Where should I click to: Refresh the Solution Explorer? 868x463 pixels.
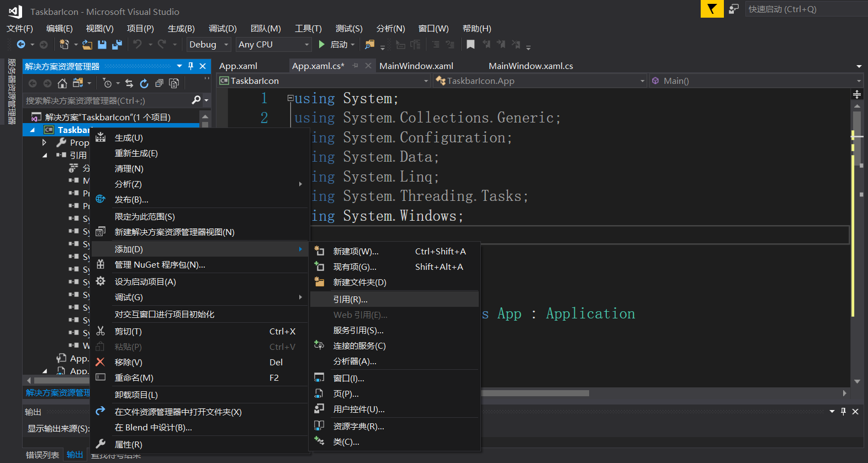[144, 83]
